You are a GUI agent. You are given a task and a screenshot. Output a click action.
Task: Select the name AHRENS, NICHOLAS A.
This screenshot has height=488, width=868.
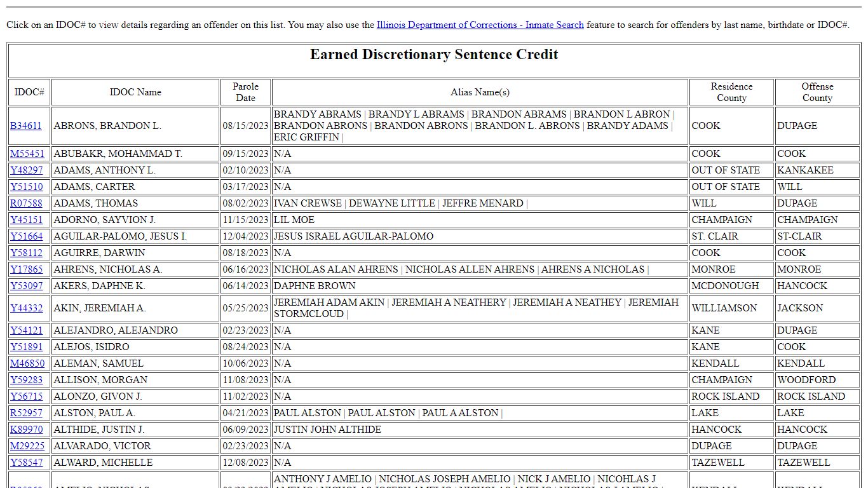(x=108, y=269)
